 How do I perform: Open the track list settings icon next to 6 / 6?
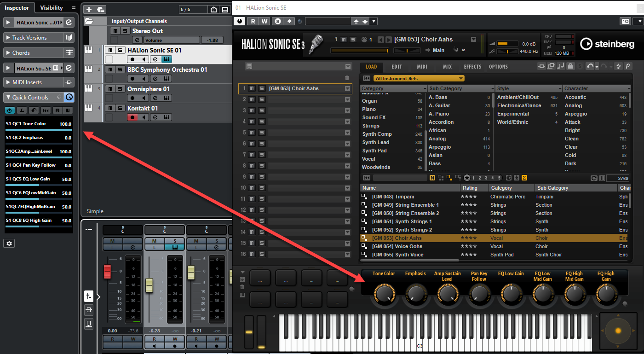(x=225, y=10)
